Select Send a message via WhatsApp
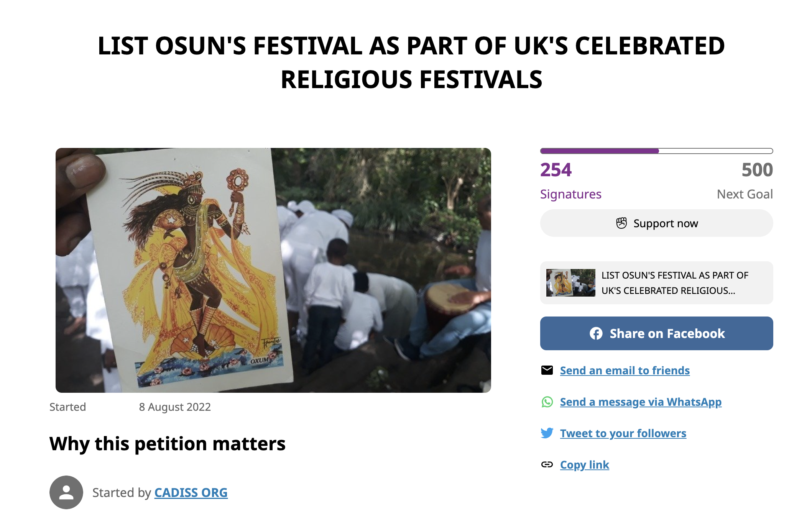 point(641,402)
